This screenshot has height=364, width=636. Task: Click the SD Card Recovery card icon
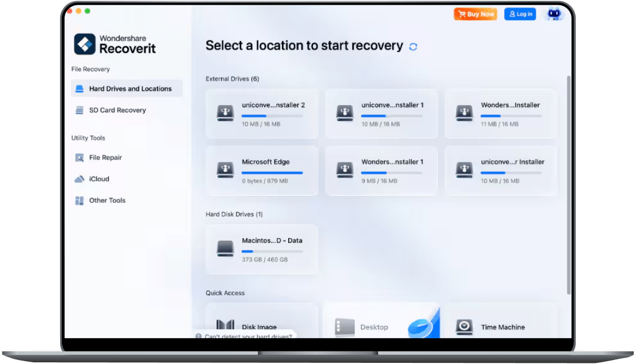click(80, 110)
